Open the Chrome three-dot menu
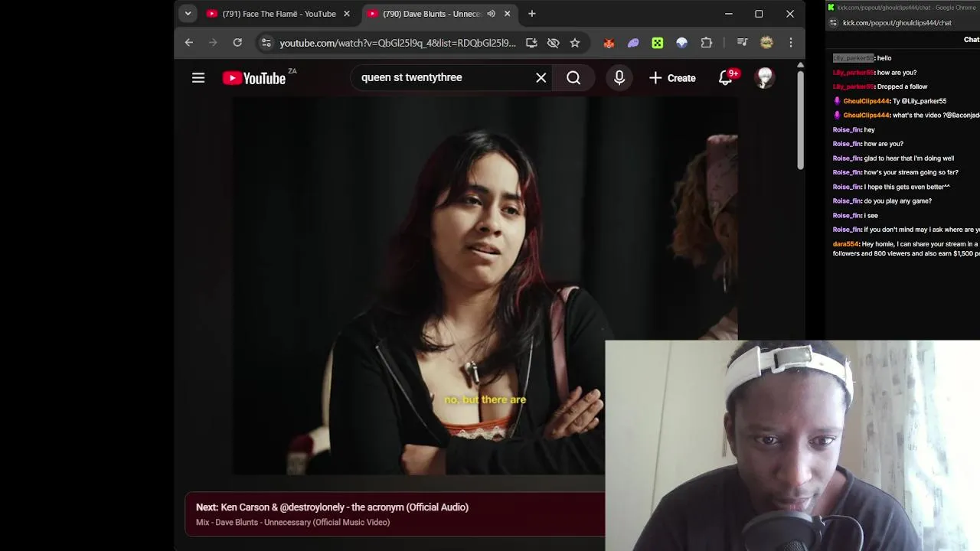Viewport: 980px width, 551px height. [x=791, y=43]
